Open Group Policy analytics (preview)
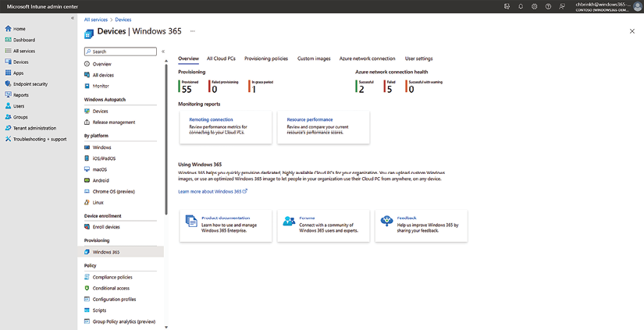644x330 pixels. (x=120, y=321)
